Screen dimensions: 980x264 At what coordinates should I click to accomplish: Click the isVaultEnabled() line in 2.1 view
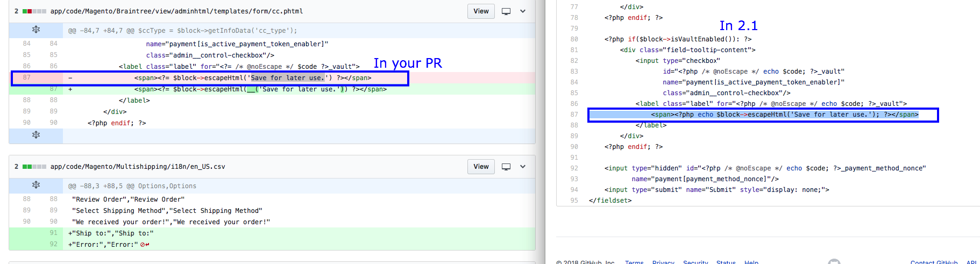point(678,39)
